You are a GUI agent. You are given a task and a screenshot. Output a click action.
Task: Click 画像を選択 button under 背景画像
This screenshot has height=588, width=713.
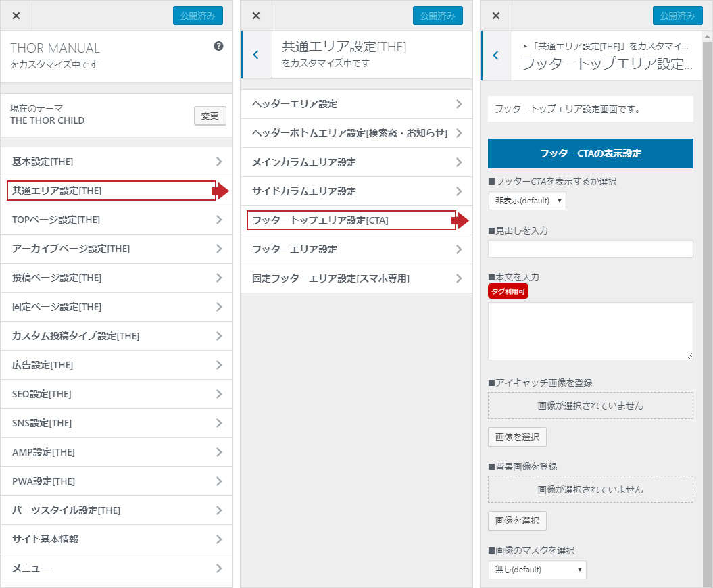coord(517,521)
